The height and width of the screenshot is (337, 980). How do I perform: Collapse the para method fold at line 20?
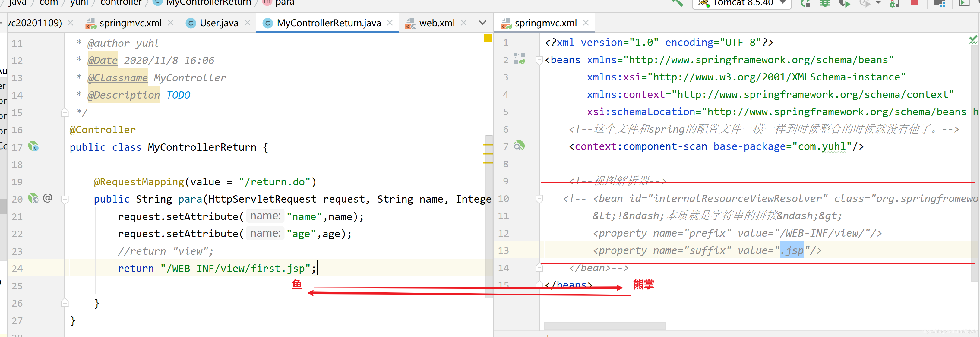65,199
